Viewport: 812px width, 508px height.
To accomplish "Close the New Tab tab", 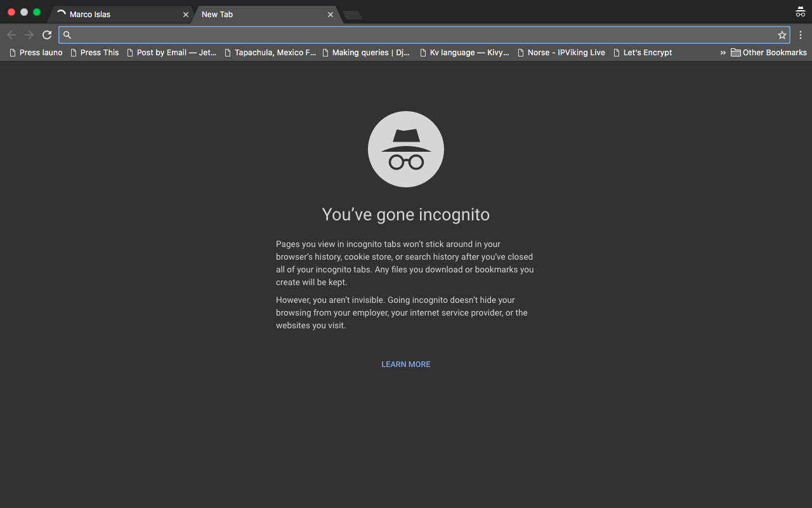I will click(x=331, y=15).
